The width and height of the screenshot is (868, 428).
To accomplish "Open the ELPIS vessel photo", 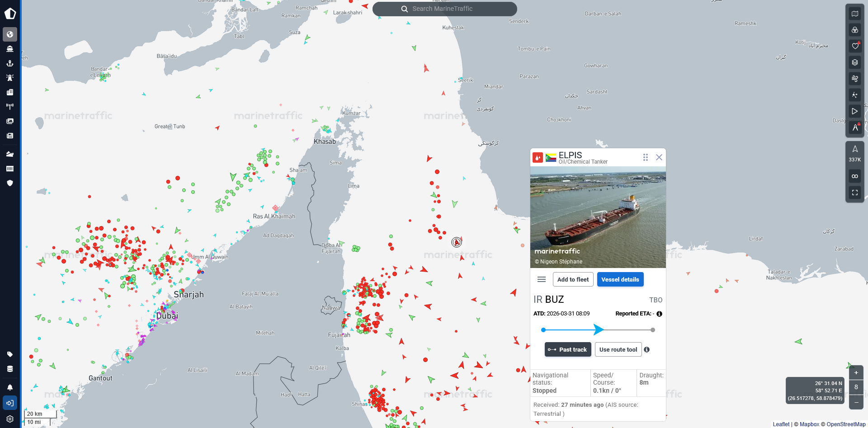I will 598,217.
